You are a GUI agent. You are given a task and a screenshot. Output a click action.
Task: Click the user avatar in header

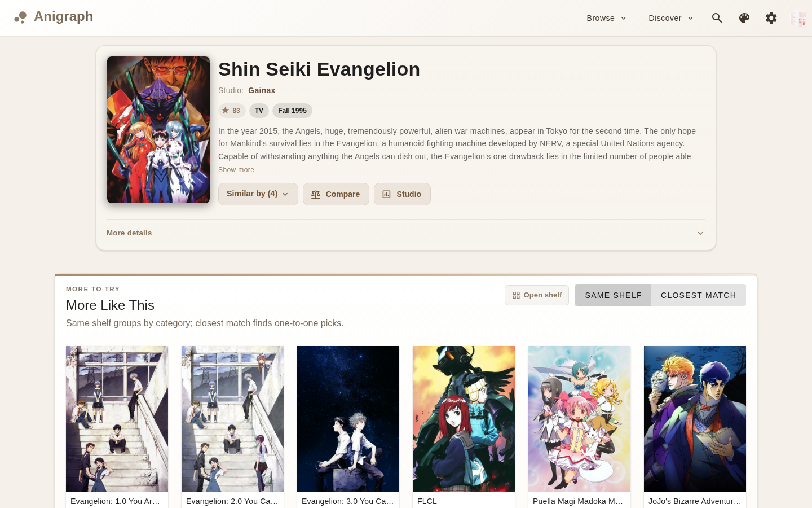[798, 18]
